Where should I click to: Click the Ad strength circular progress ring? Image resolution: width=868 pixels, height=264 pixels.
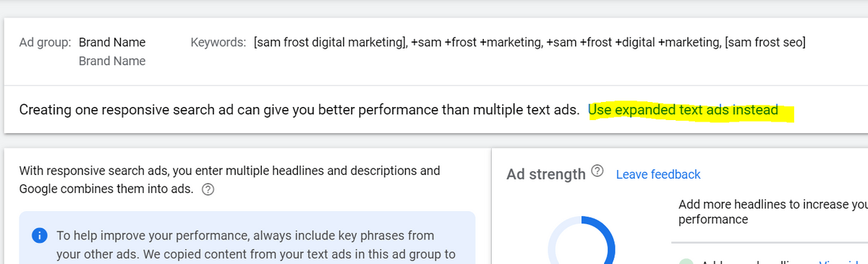(x=582, y=241)
